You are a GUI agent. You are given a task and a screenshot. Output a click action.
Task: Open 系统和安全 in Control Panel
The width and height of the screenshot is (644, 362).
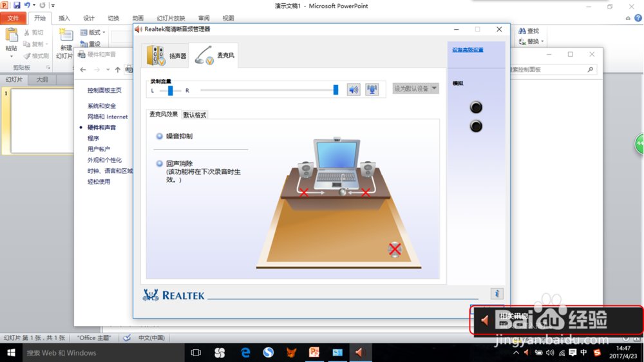coord(102,106)
